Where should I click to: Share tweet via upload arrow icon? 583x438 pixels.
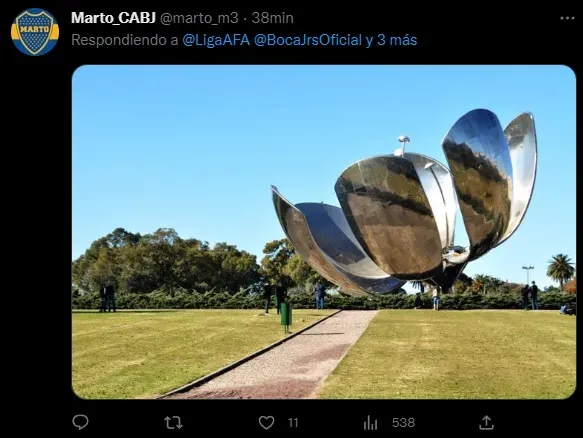(x=486, y=422)
